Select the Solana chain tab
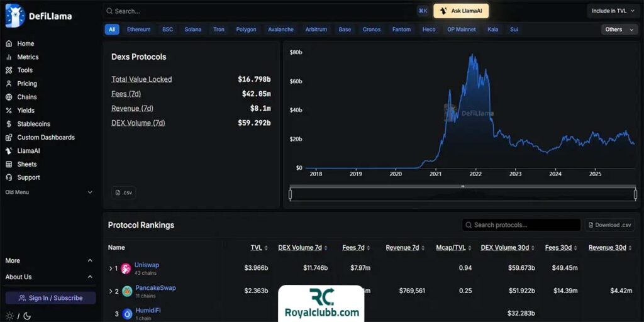 click(x=193, y=30)
